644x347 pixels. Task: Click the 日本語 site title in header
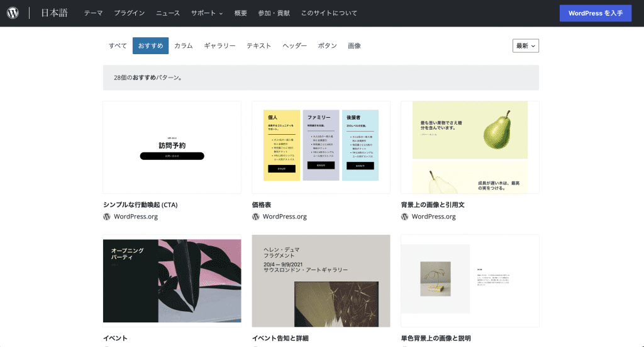[x=55, y=13]
